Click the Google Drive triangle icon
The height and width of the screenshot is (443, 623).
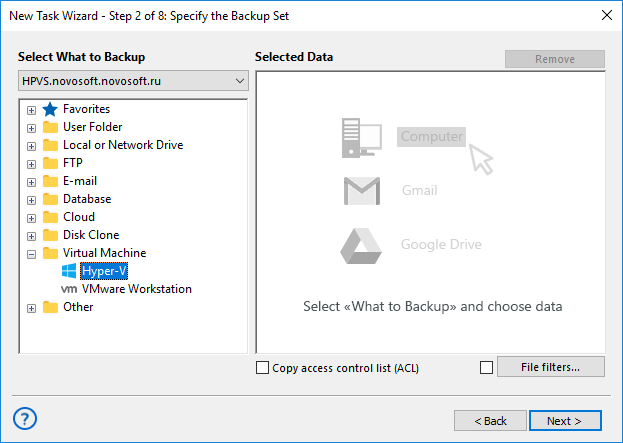[x=361, y=246]
